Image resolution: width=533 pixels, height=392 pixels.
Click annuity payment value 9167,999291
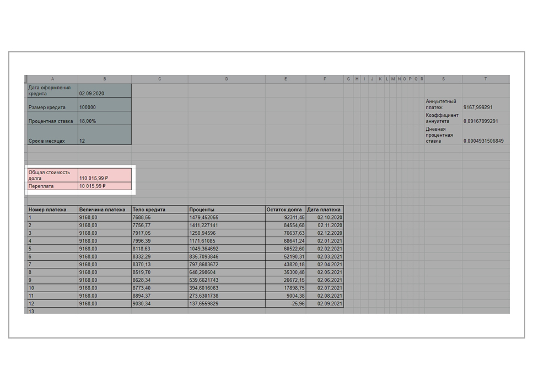coord(486,104)
